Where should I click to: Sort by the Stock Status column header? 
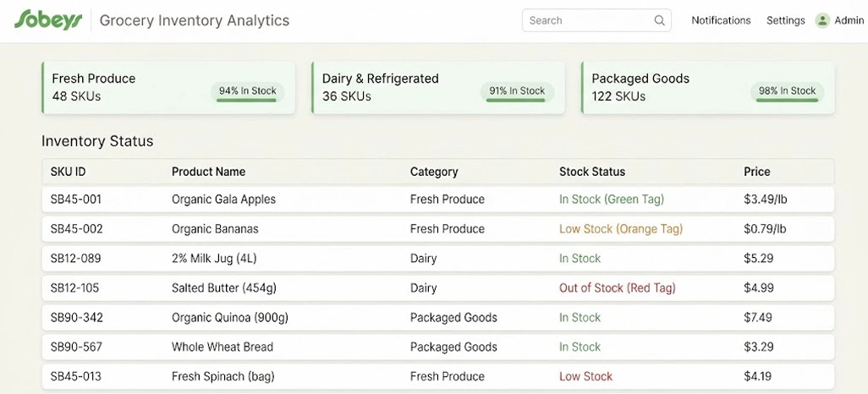[x=591, y=172]
